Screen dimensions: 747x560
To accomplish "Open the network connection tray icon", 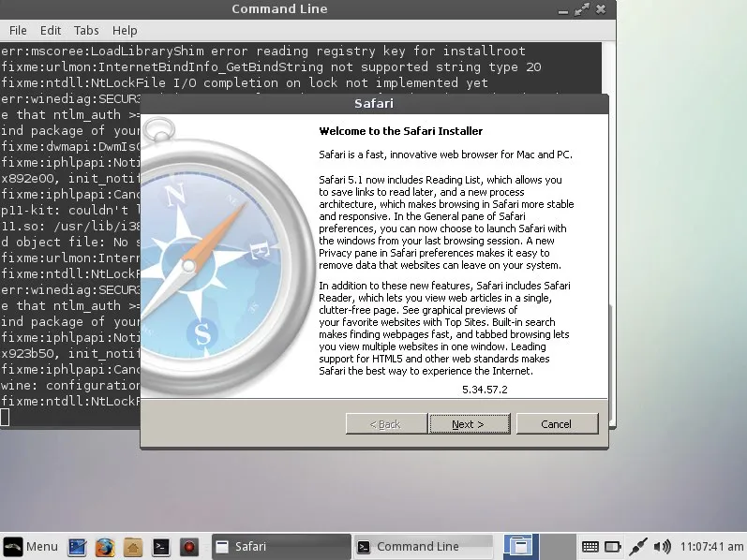I will click(638, 546).
